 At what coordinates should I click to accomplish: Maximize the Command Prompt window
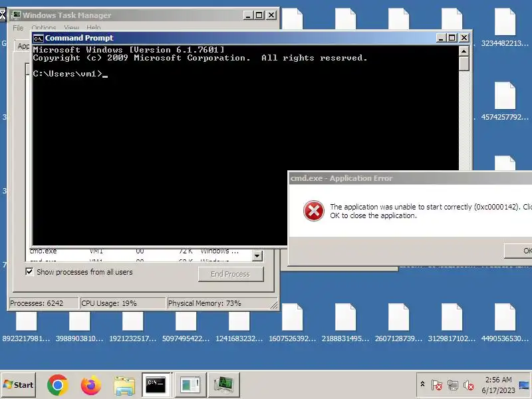click(x=452, y=38)
